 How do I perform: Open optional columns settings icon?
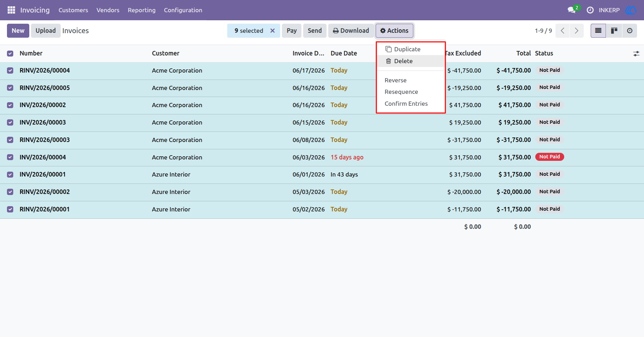tap(636, 54)
